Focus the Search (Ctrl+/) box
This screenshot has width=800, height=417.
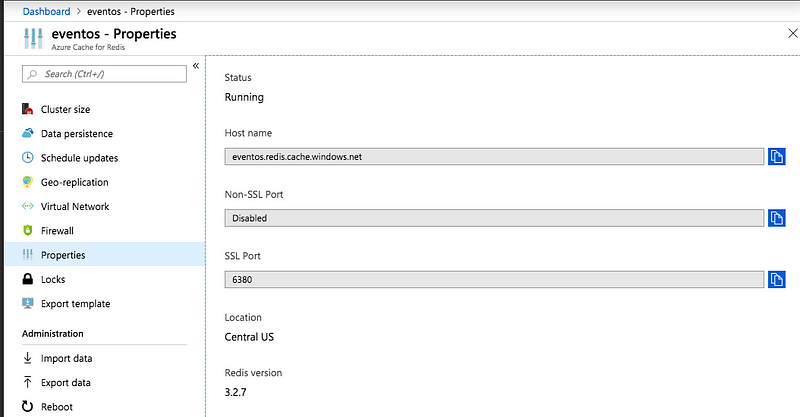tap(104, 74)
